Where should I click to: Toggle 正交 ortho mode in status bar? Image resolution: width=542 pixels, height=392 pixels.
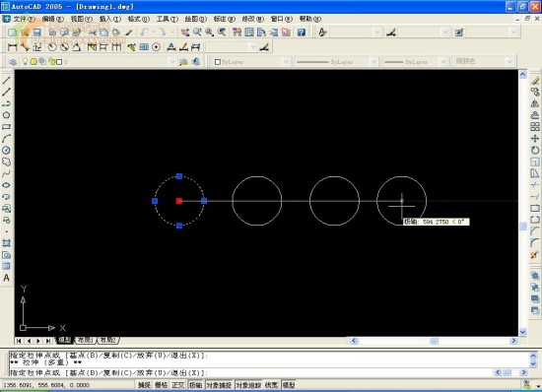[x=178, y=385]
